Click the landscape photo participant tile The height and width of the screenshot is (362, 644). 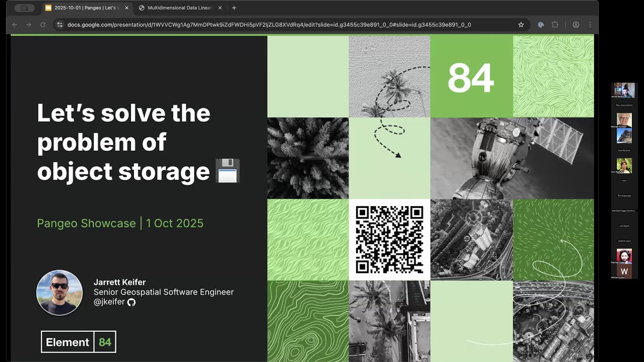pyautogui.click(x=624, y=136)
